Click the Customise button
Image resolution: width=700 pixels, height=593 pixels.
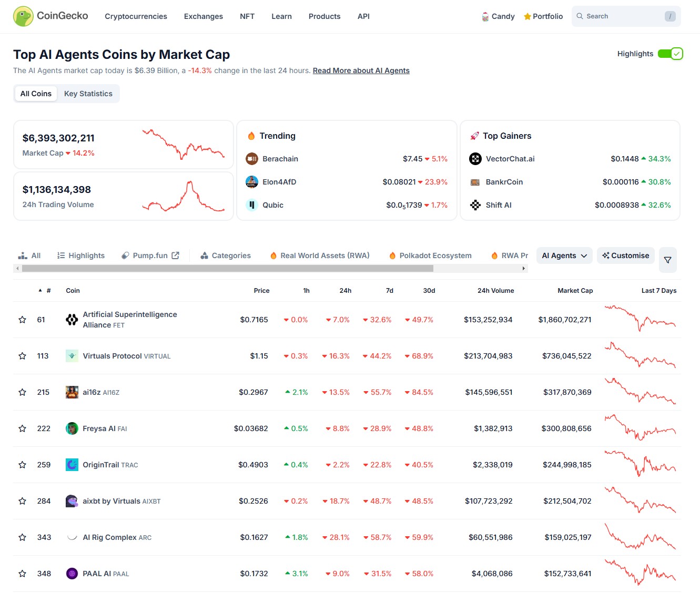pos(626,255)
